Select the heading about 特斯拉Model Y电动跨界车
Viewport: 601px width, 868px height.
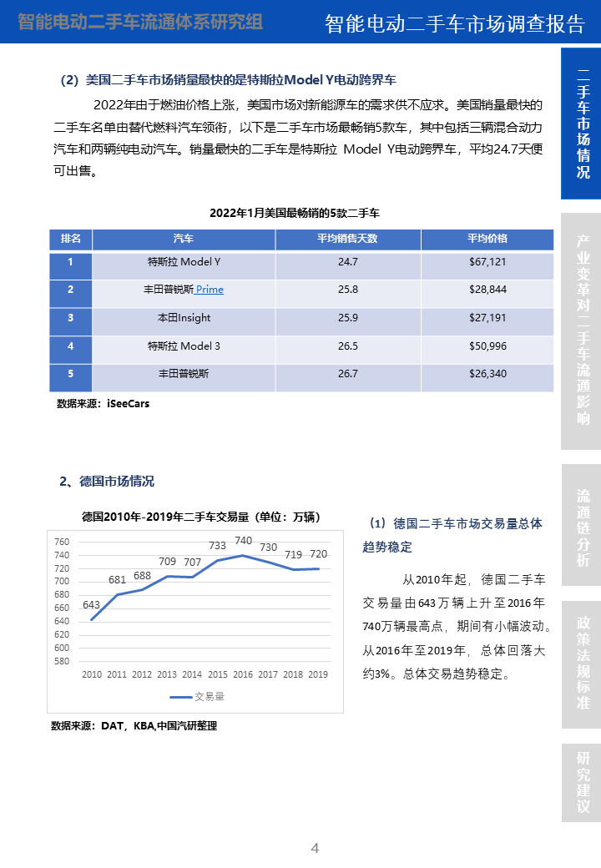(228, 80)
